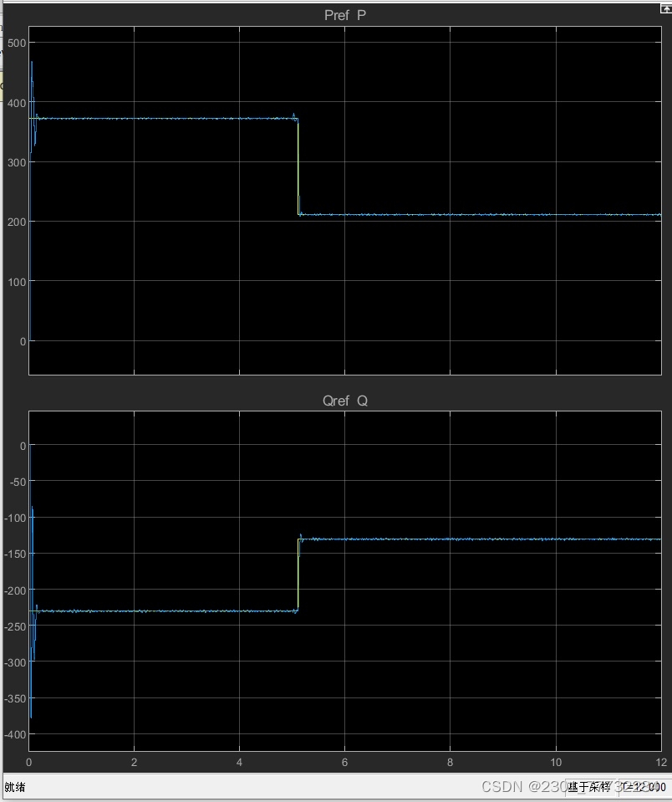Click the time axis label 2
This screenshot has width=672, height=802.
pyautogui.click(x=134, y=762)
